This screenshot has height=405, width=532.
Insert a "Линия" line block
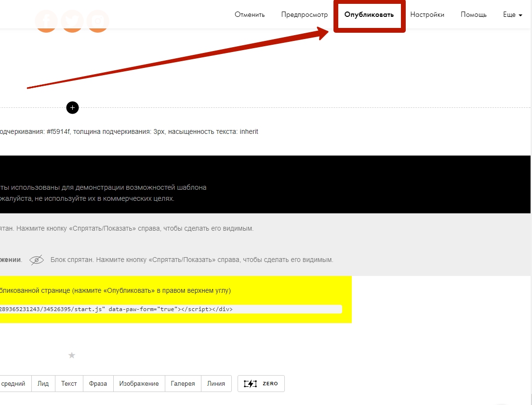click(216, 384)
